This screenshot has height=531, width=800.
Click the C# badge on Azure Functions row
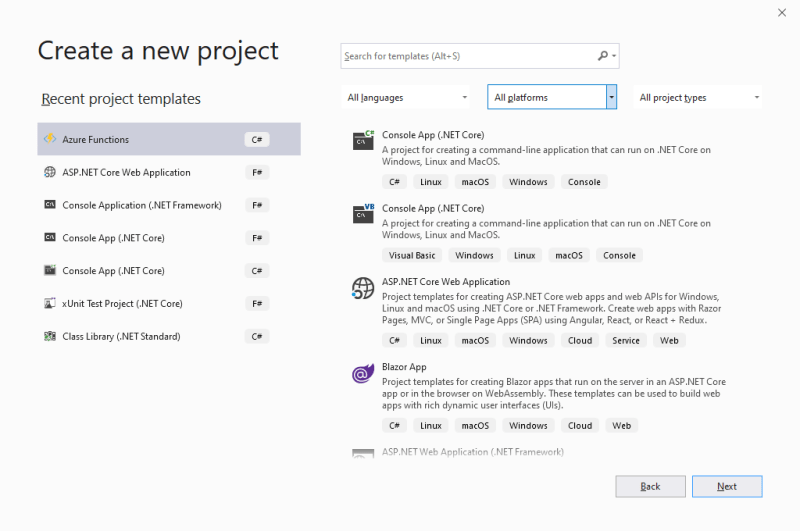(257, 139)
